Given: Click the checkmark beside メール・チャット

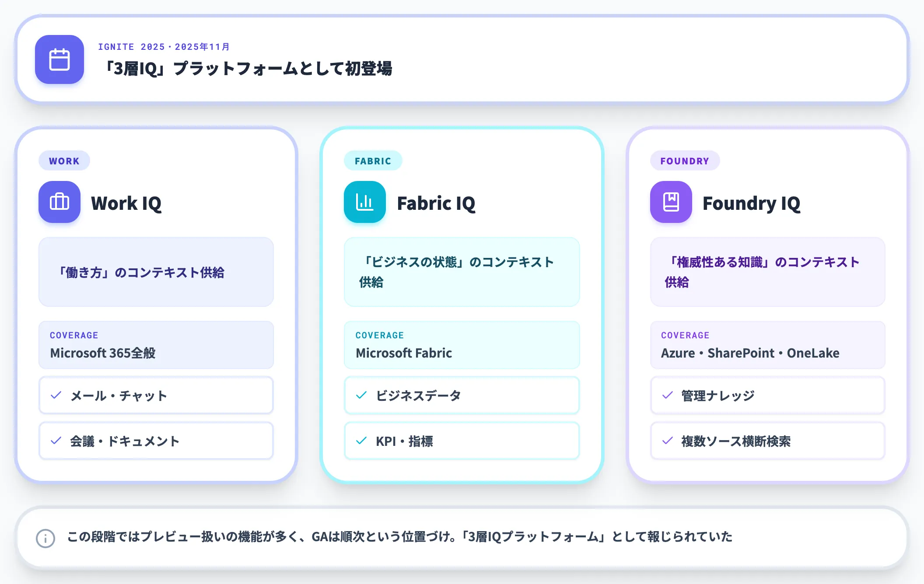Looking at the screenshot, I should pos(56,395).
